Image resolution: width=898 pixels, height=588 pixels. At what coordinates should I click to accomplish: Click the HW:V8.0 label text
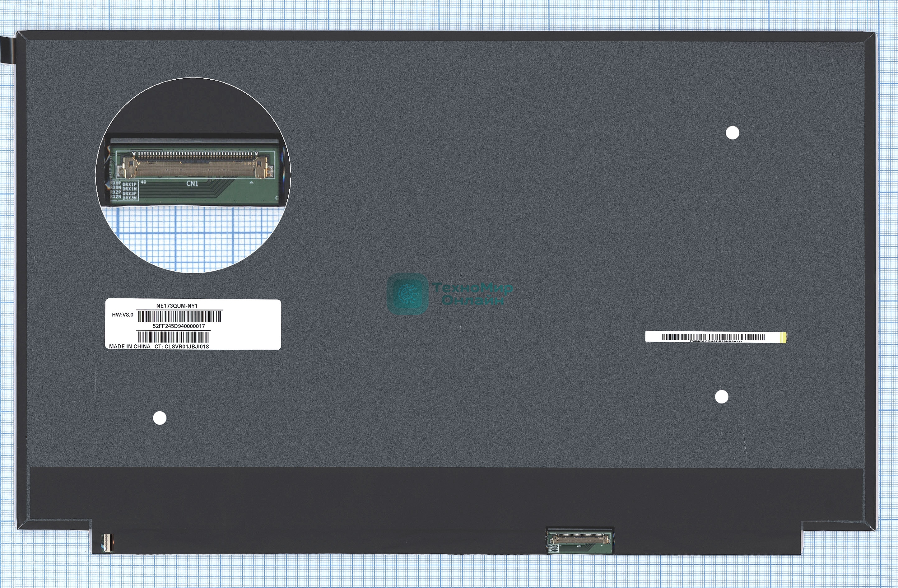point(123,315)
